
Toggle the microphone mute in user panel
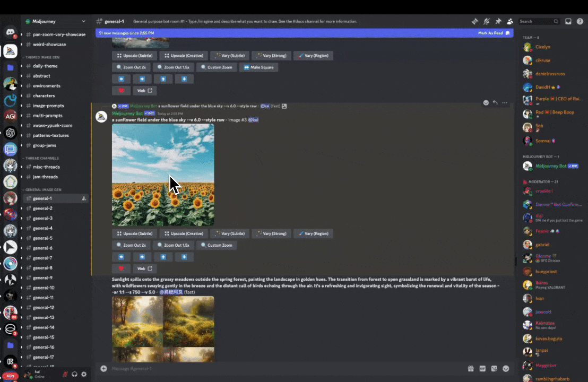coord(65,374)
